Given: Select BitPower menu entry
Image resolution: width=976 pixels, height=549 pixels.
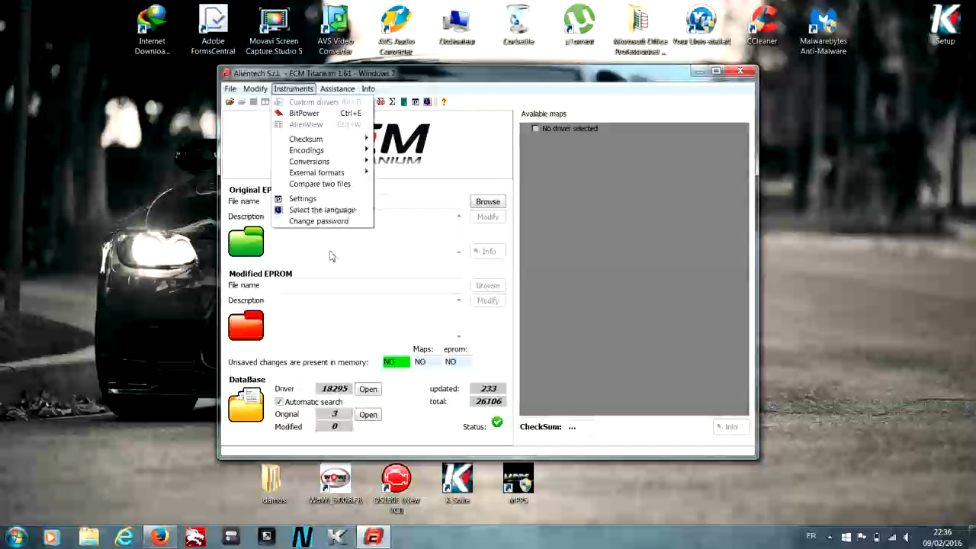Looking at the screenshot, I should point(322,113).
